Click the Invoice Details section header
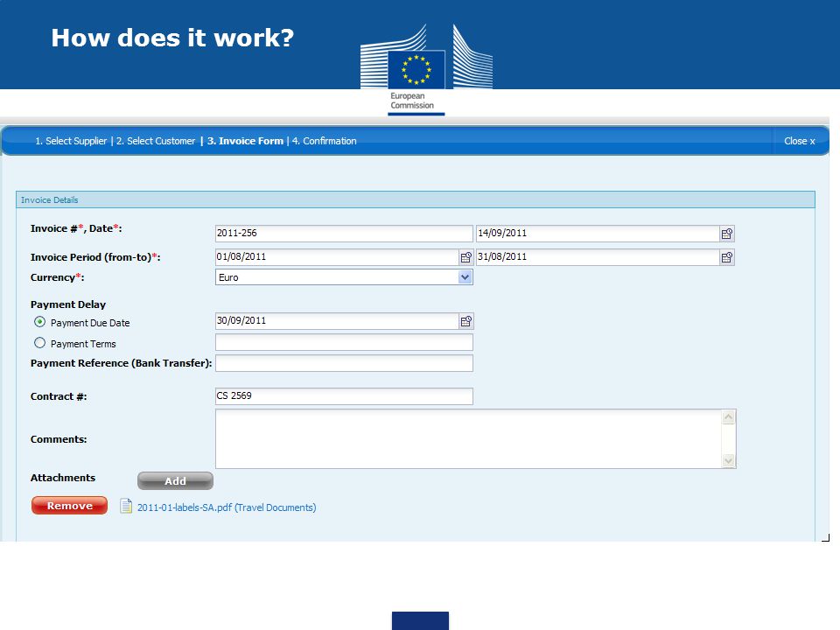Screen dimensions: 840x630 pyautogui.click(x=416, y=199)
